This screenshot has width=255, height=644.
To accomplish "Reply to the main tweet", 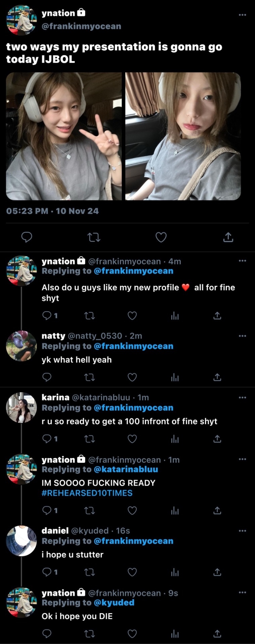I will [27, 237].
